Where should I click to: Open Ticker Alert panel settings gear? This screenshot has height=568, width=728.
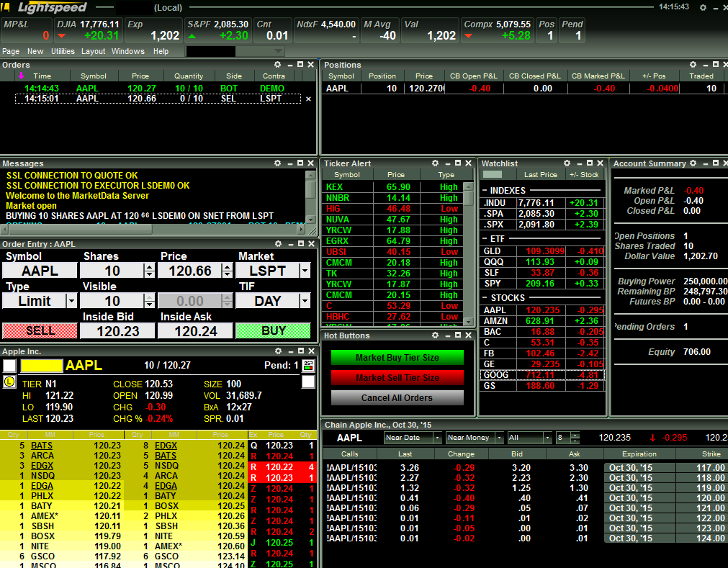point(435,163)
